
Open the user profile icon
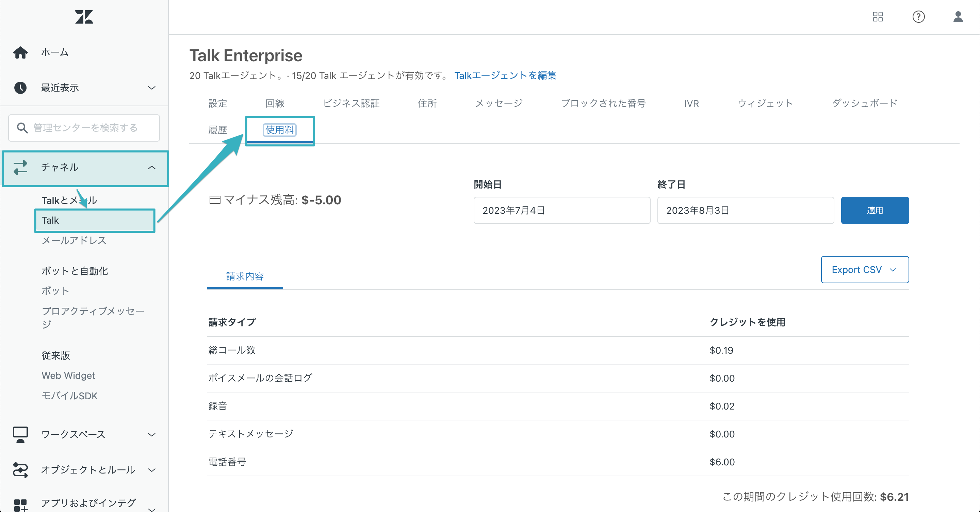(x=958, y=17)
